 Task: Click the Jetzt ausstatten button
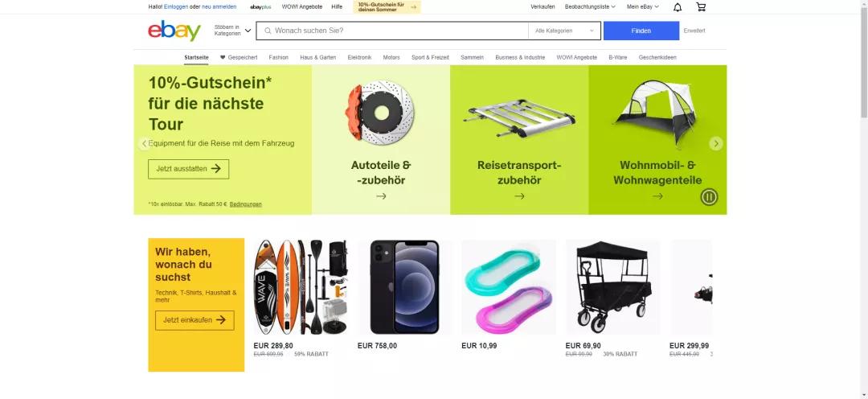point(188,169)
